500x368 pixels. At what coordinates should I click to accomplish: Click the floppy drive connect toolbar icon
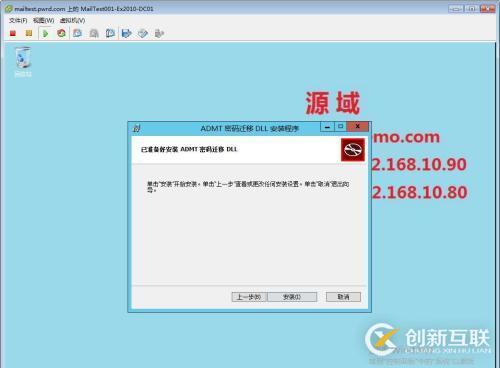[x=127, y=33]
